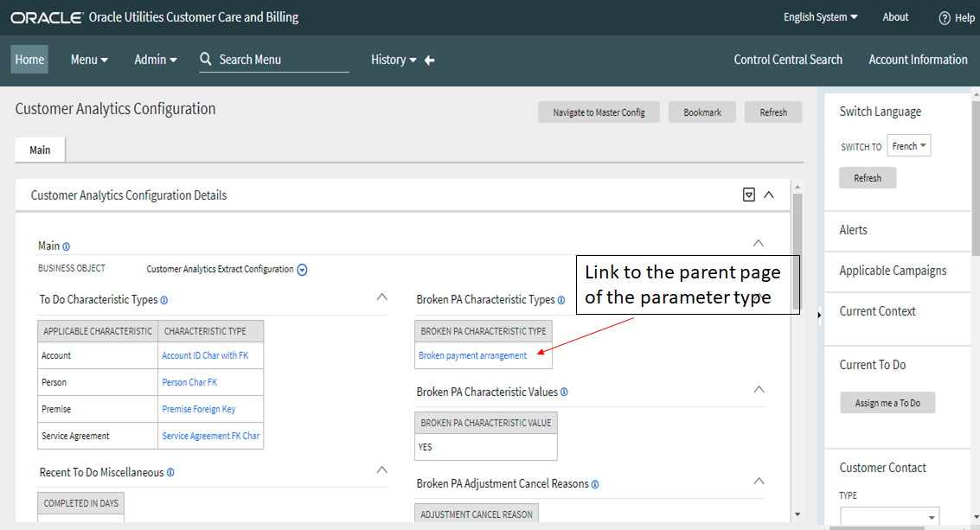Follow the Broken payment arrangement link
Image resolution: width=980 pixels, height=530 pixels.
[x=472, y=354]
